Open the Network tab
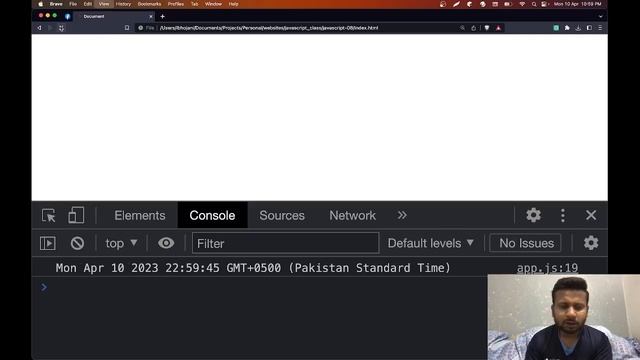This screenshot has width=640, height=360. (x=352, y=216)
